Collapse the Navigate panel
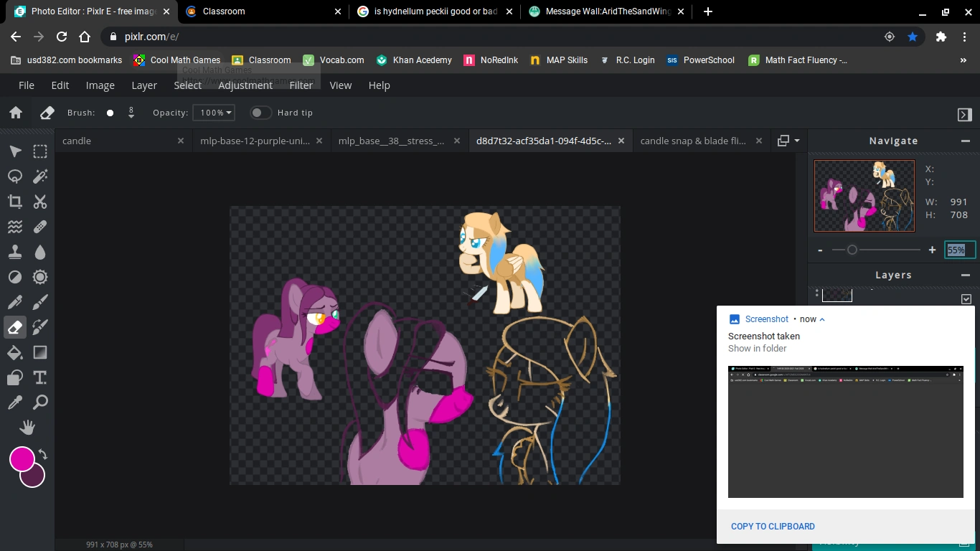Viewport: 980px width, 551px height. pos(966,141)
